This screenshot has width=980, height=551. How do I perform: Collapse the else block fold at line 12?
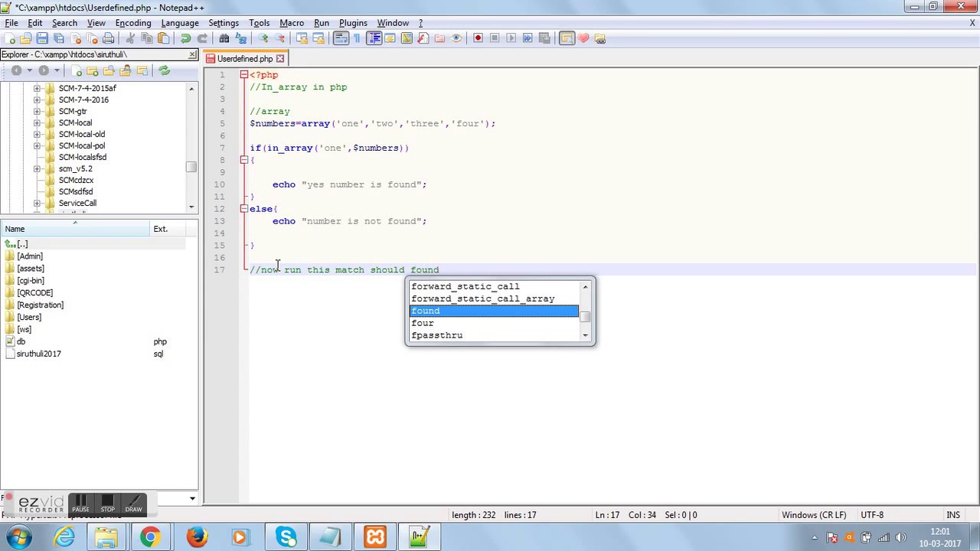pos(243,209)
